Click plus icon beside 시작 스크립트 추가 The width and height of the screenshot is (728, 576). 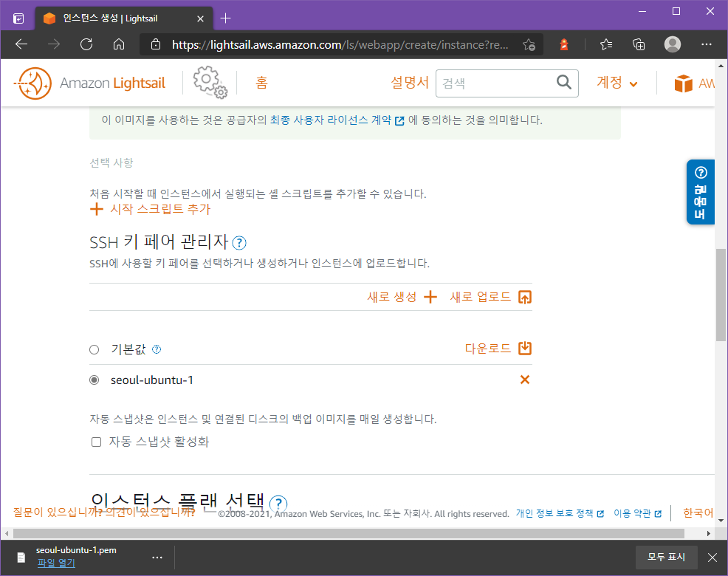[x=97, y=209]
